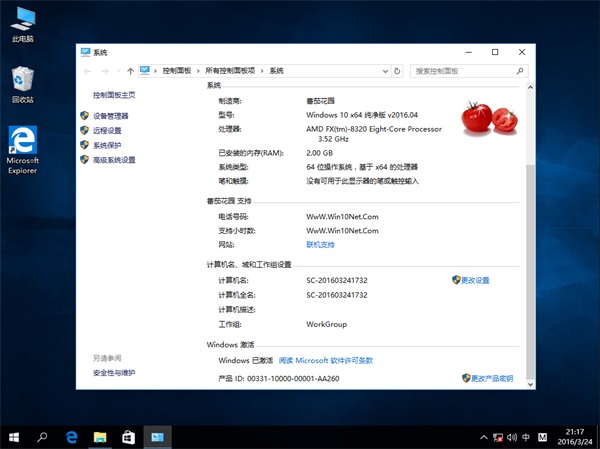
Task: Open the Recycle Bin desktop icon
Action: tap(23, 85)
